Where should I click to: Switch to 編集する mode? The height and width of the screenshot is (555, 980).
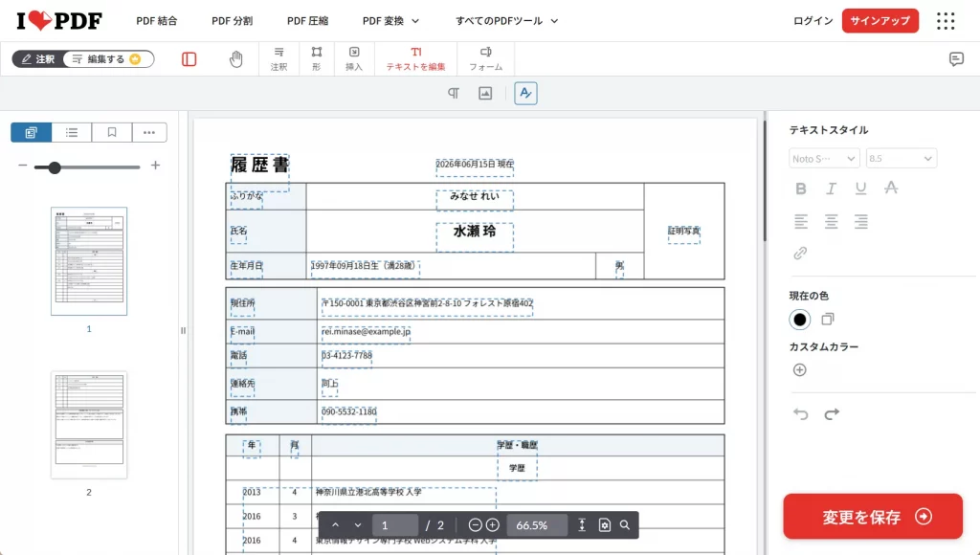pos(106,58)
